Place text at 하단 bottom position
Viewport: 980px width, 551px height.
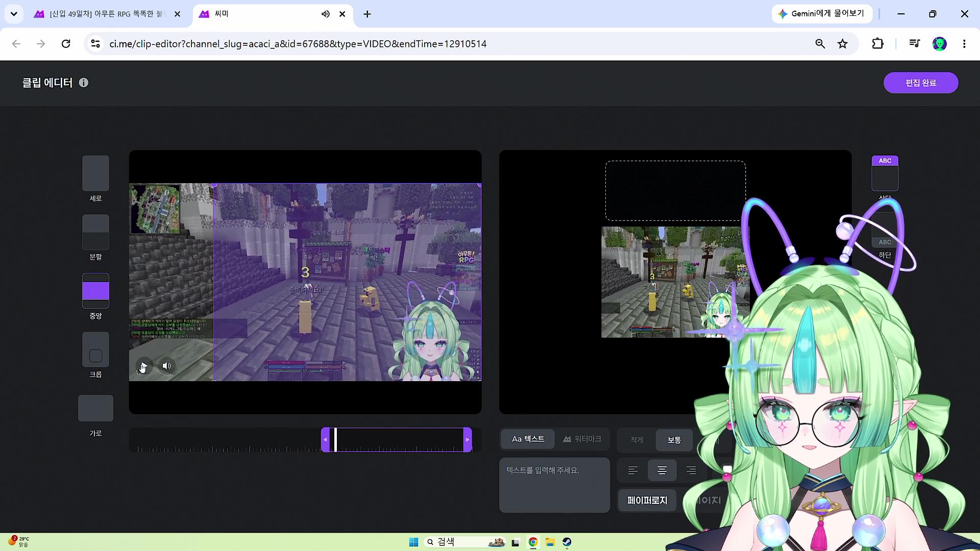tap(885, 231)
